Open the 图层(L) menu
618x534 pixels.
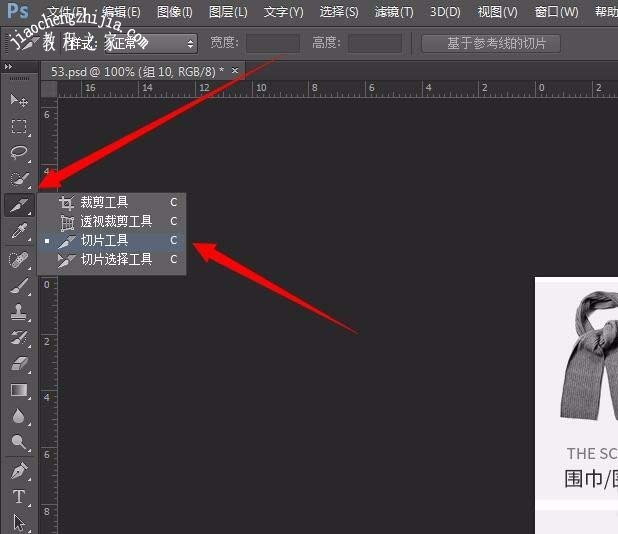(x=228, y=12)
